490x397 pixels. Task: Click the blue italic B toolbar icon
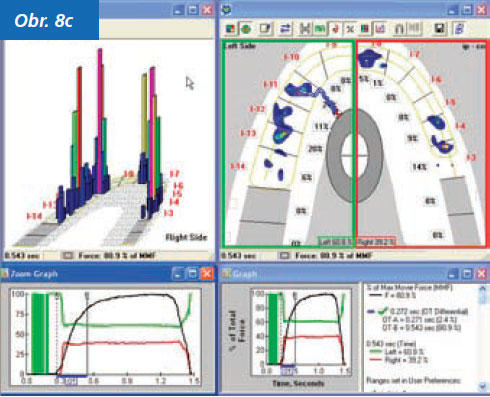[460, 29]
